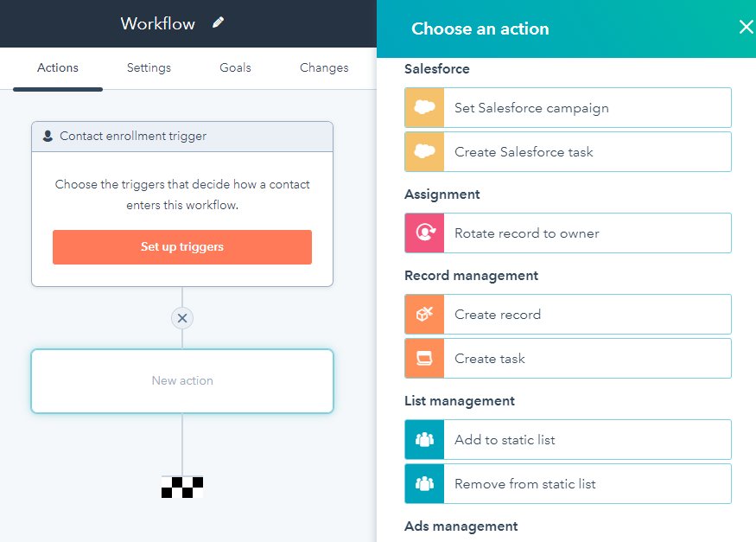Select the Actions tab

click(58, 68)
